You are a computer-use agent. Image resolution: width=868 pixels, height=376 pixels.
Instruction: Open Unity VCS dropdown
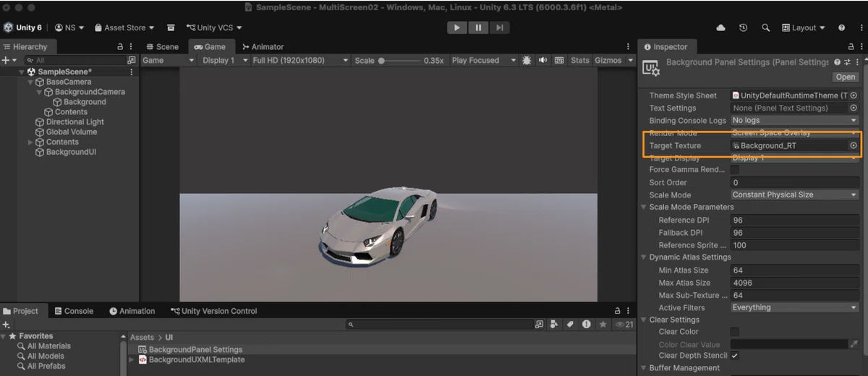pos(214,27)
